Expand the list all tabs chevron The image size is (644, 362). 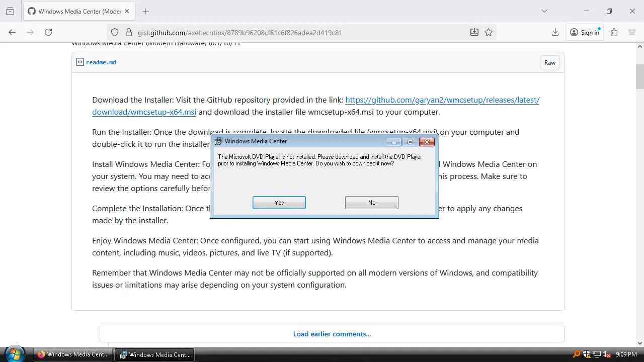[544, 11]
